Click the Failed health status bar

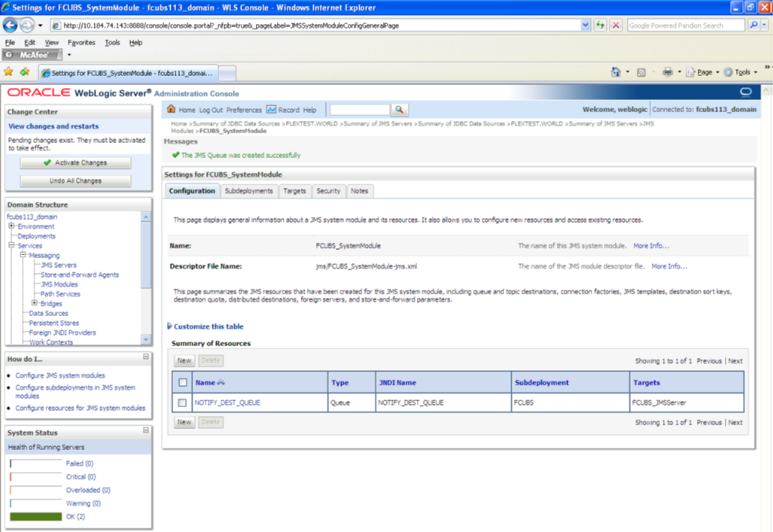click(x=35, y=464)
